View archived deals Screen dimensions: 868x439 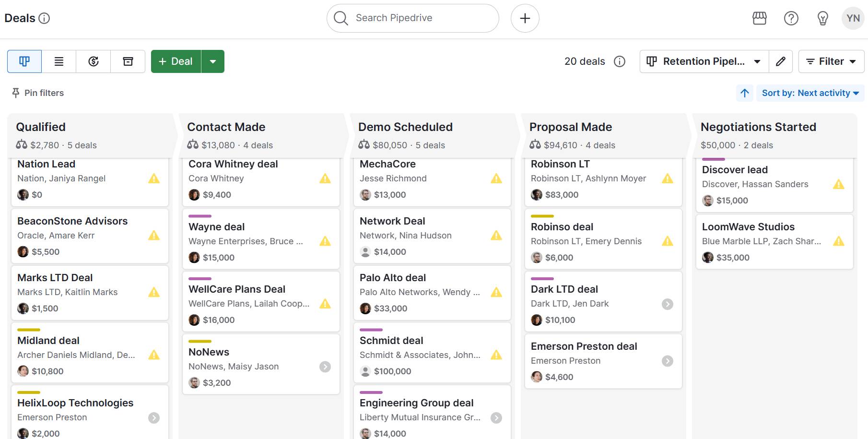coord(128,61)
